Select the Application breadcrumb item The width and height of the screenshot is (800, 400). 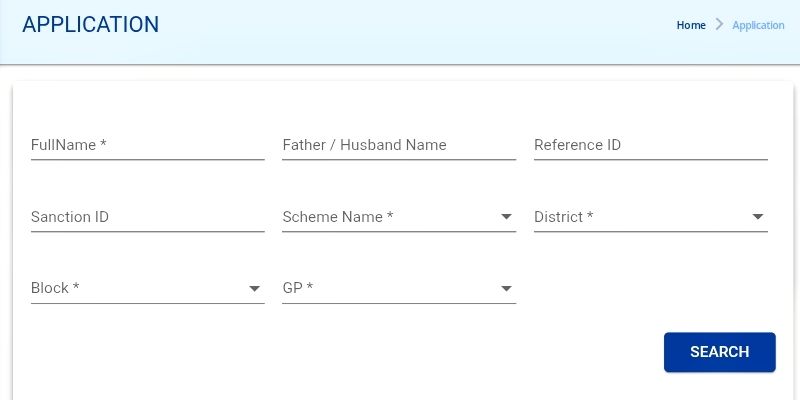[758, 25]
